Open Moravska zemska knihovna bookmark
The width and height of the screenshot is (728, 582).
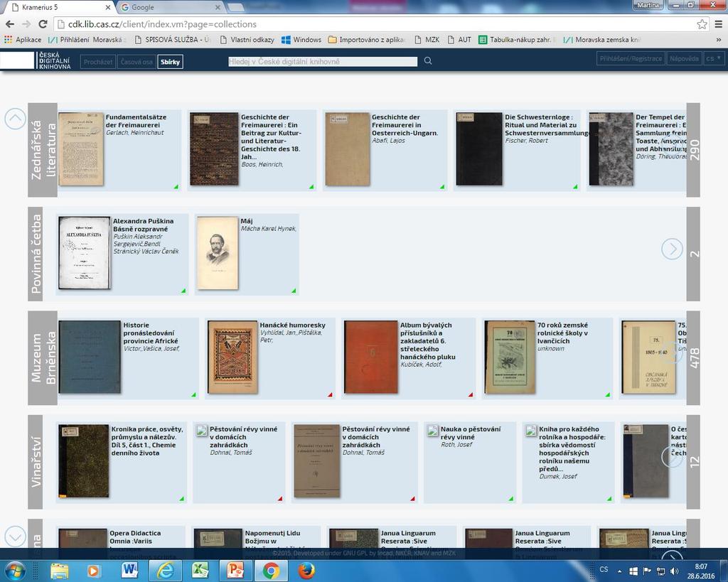click(601, 40)
